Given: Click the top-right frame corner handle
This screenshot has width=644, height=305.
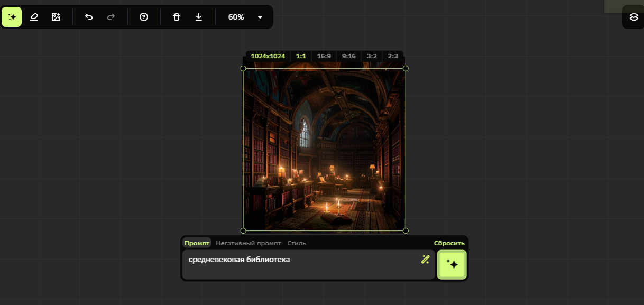Looking at the screenshot, I should click(406, 68).
